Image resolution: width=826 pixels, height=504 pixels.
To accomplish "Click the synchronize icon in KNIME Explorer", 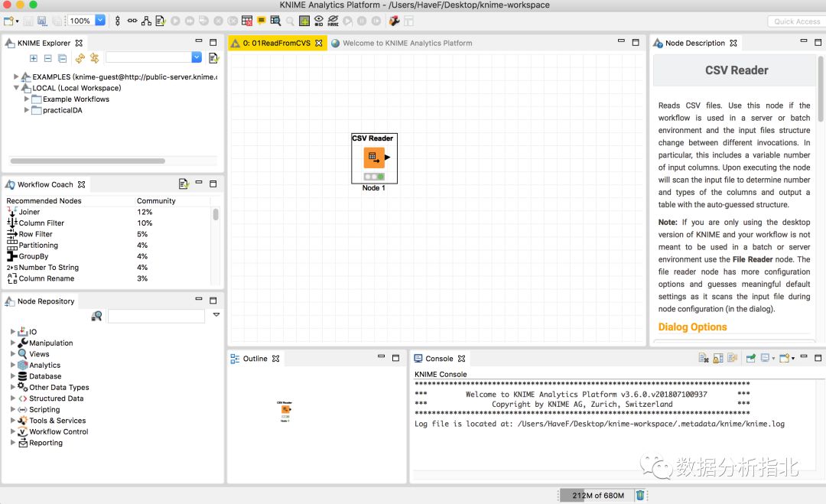I will (94, 58).
